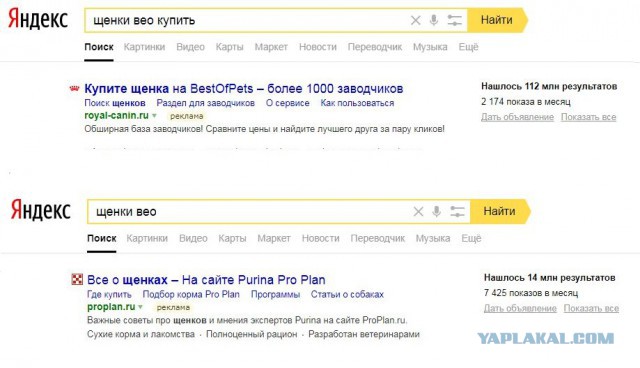Viewport: 640px width, 368px height.
Task: Open lower Новости tab
Action: click(320, 238)
